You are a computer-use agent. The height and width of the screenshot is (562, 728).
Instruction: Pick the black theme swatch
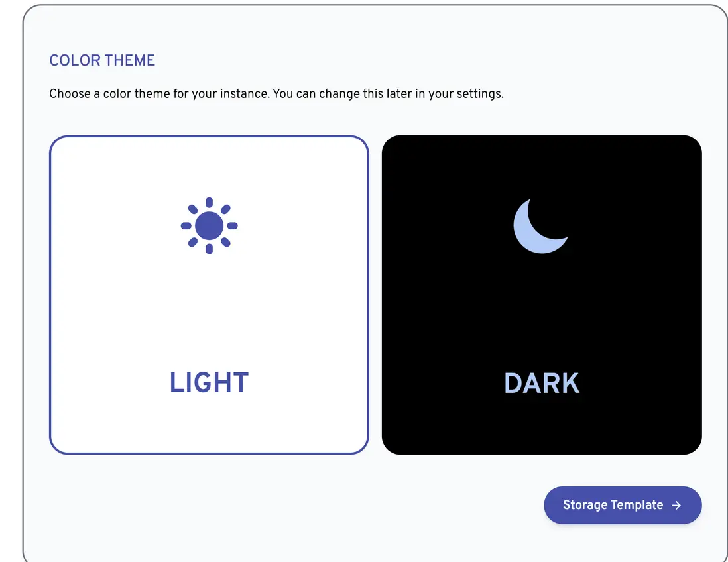542,311
